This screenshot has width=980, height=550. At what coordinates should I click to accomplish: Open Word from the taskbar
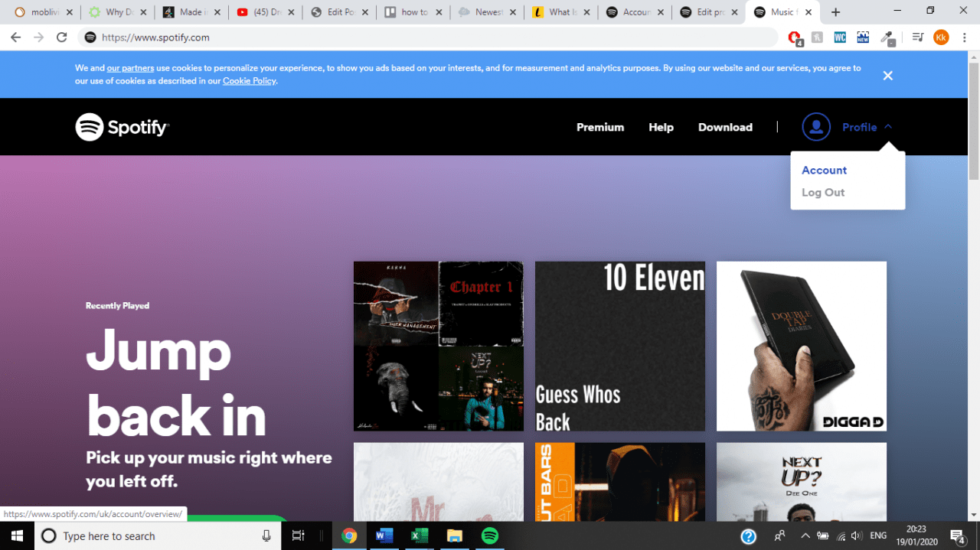(384, 535)
